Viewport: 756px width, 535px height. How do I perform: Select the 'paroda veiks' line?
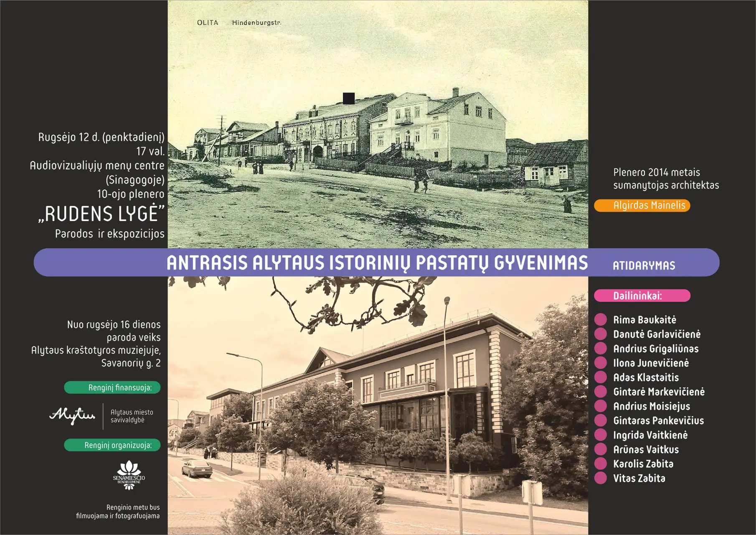pyautogui.click(x=134, y=337)
